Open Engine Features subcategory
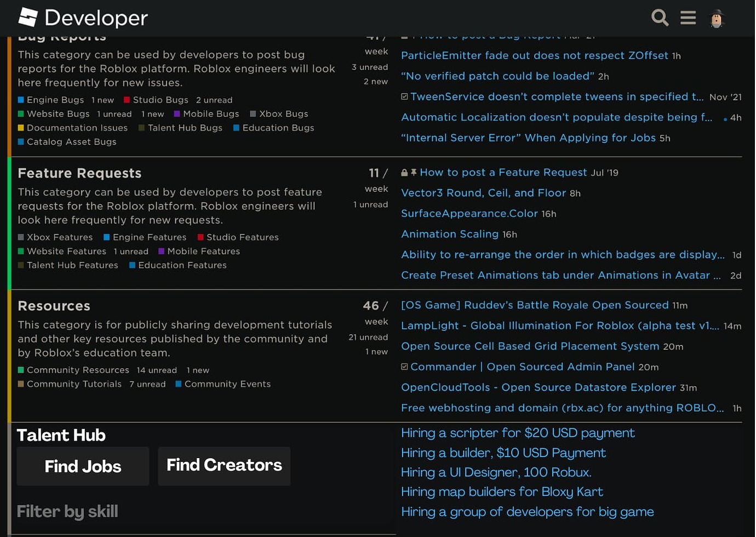 (x=145, y=237)
